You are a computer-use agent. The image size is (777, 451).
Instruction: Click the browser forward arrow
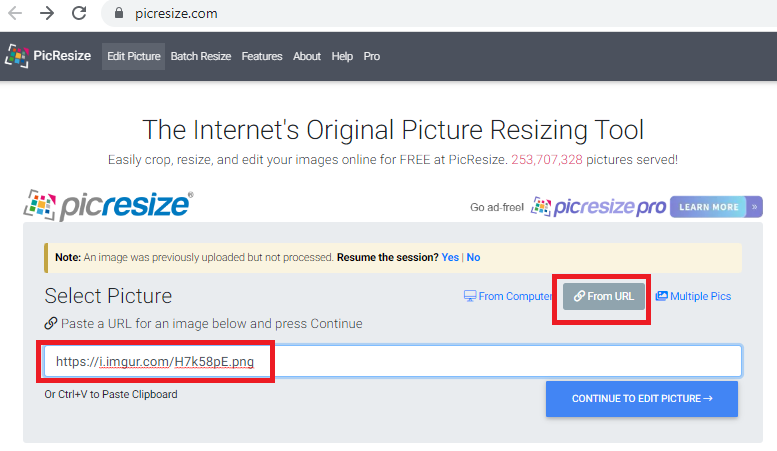point(48,14)
